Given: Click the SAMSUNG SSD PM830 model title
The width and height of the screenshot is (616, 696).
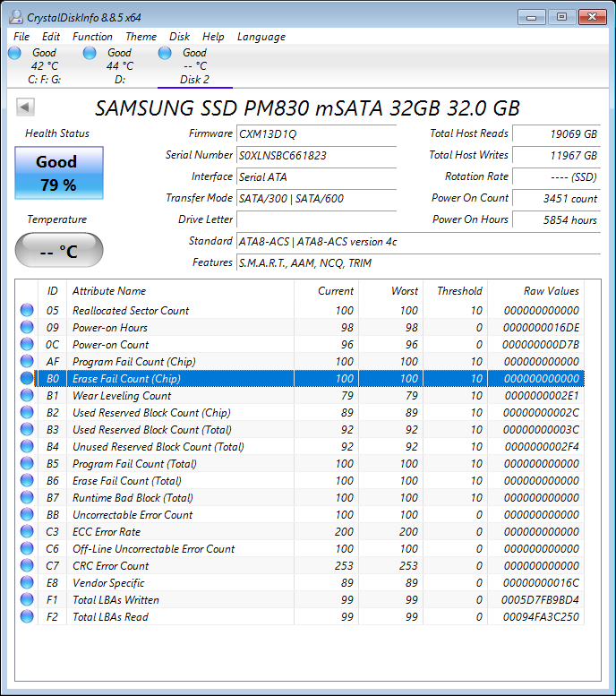Looking at the screenshot, I should coord(308,107).
